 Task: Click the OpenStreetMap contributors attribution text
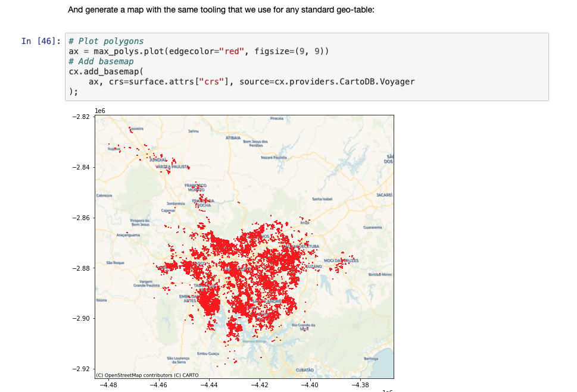pos(147,375)
